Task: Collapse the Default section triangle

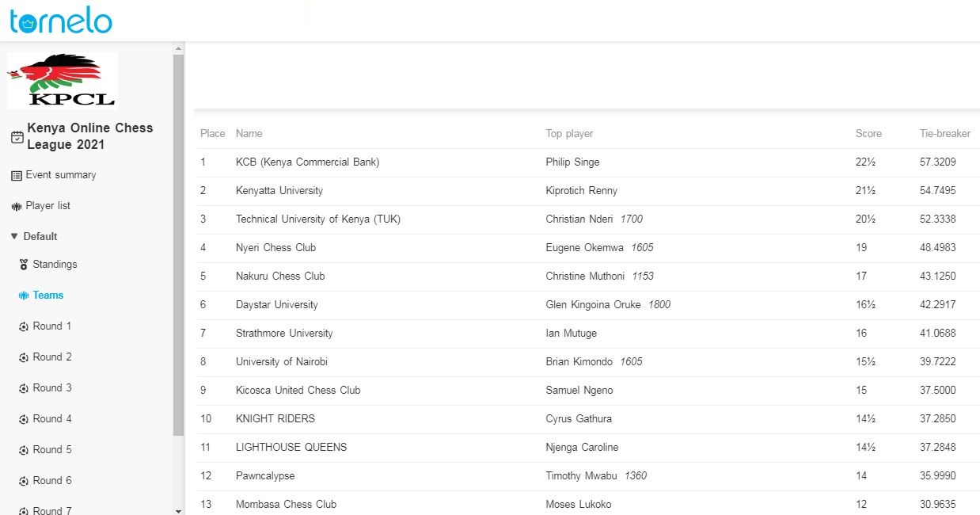Action: [x=14, y=237]
